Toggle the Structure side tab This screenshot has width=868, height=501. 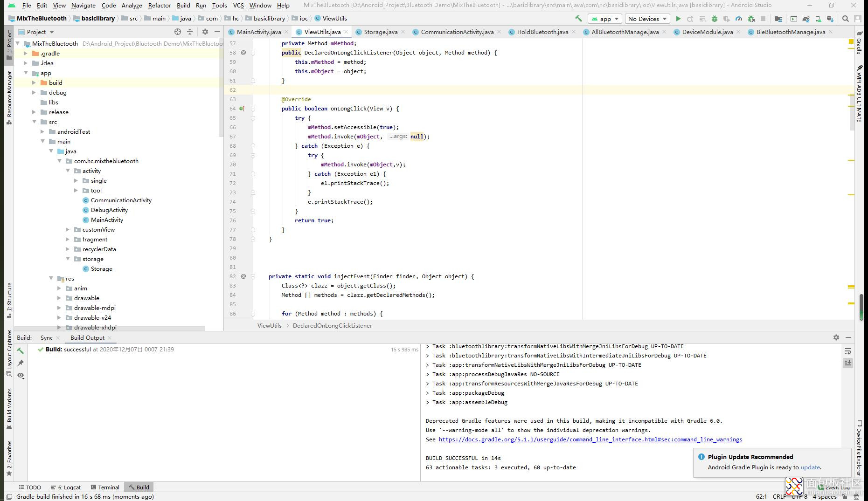tap(9, 300)
